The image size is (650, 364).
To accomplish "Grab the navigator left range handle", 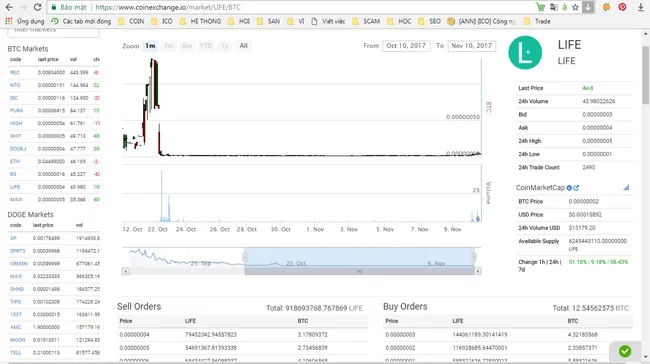I will (x=245, y=257).
